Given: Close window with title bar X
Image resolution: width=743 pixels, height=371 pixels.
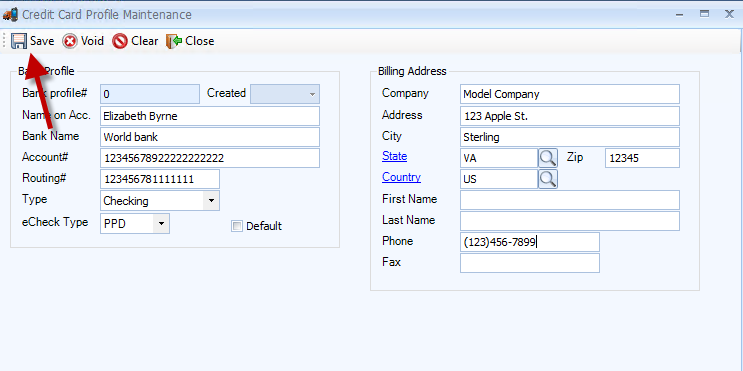Looking at the screenshot, I should coord(730,14).
